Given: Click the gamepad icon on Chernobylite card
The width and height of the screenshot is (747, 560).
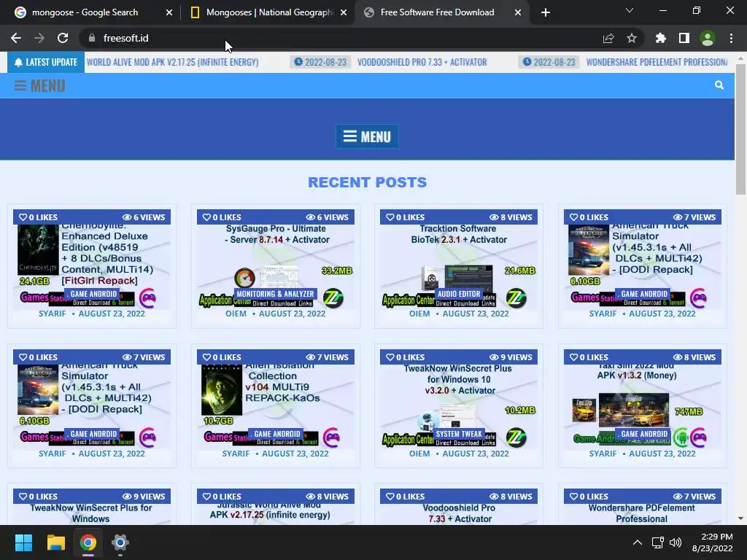Looking at the screenshot, I should (x=147, y=298).
